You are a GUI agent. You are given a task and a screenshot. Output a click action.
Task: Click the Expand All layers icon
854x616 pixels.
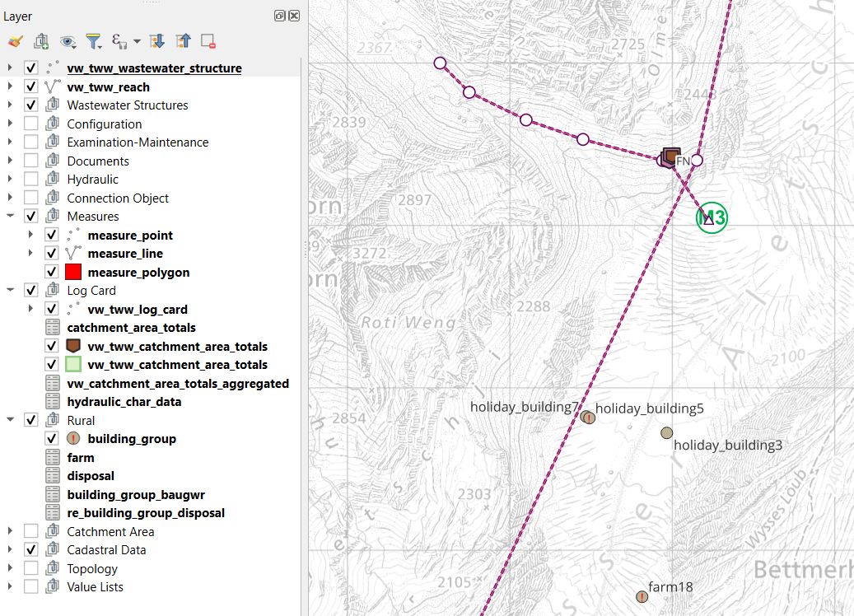click(156, 40)
